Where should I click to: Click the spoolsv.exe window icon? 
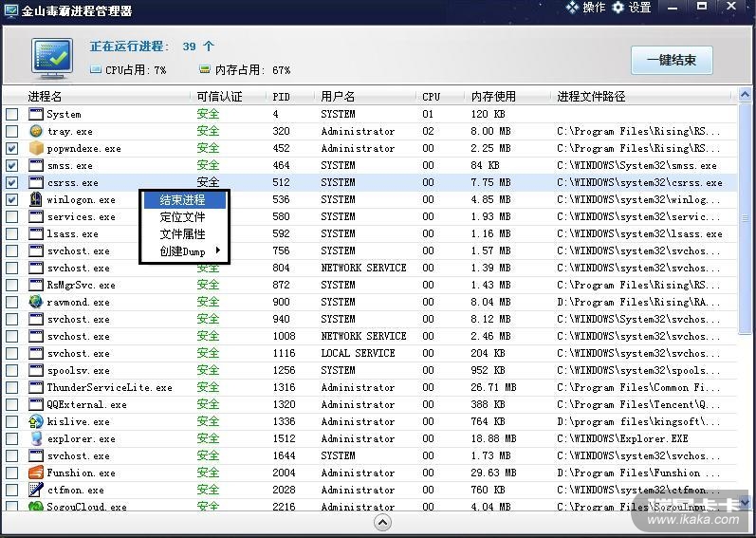[36, 370]
